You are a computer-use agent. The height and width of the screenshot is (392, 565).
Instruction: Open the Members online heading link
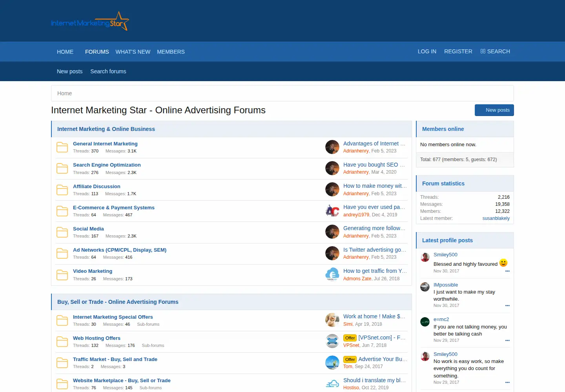pos(443,129)
